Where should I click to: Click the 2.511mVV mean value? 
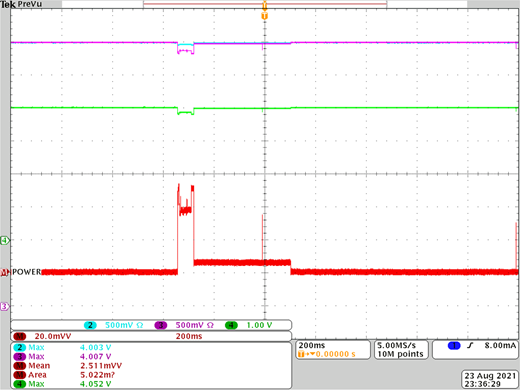click(x=101, y=366)
